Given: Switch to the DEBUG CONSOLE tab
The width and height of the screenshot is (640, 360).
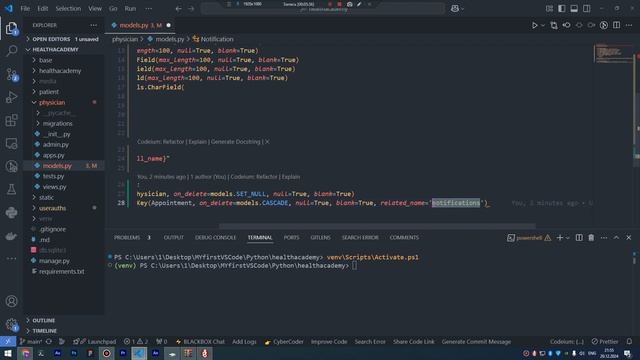Looking at the screenshot, I should tap(215, 238).
